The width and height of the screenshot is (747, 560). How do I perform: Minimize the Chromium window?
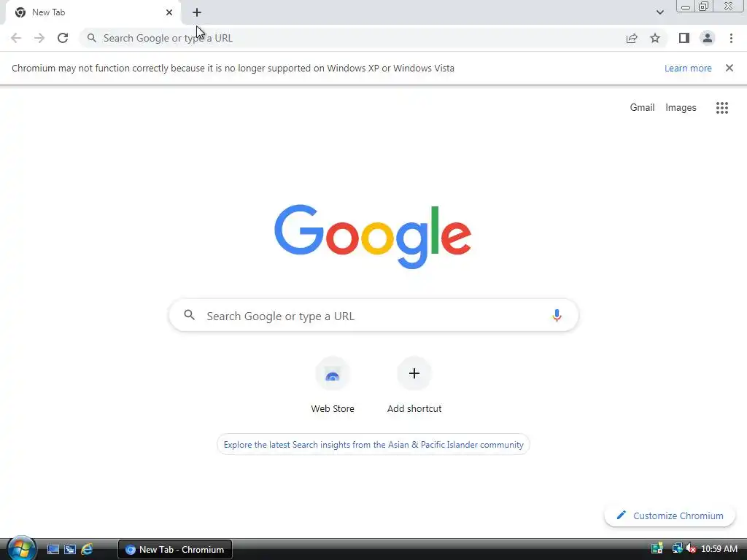click(x=686, y=7)
